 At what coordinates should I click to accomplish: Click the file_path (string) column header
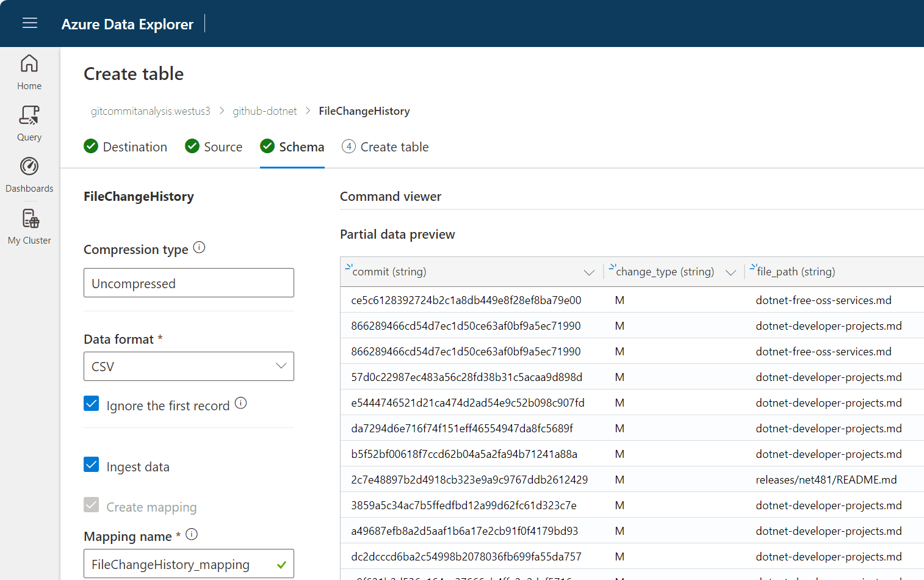click(x=796, y=272)
